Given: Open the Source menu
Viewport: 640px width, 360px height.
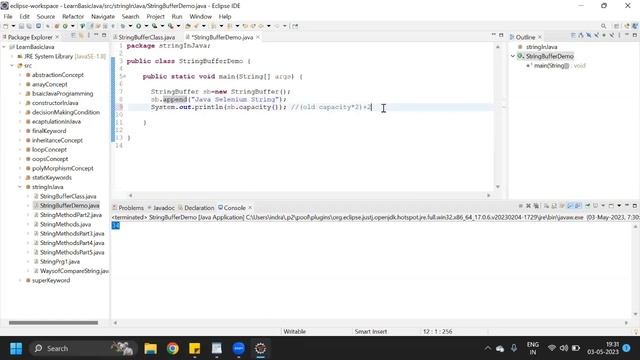Looking at the screenshot, I should pos(46,16).
